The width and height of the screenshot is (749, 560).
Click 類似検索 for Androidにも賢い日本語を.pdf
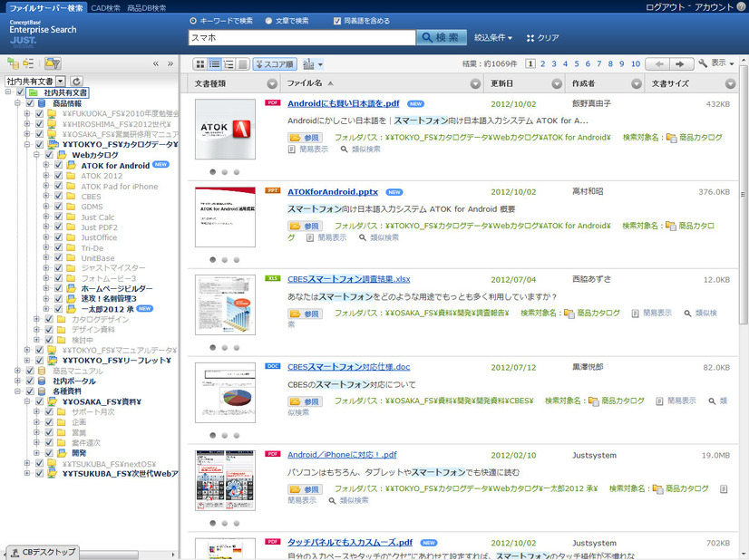(x=361, y=150)
